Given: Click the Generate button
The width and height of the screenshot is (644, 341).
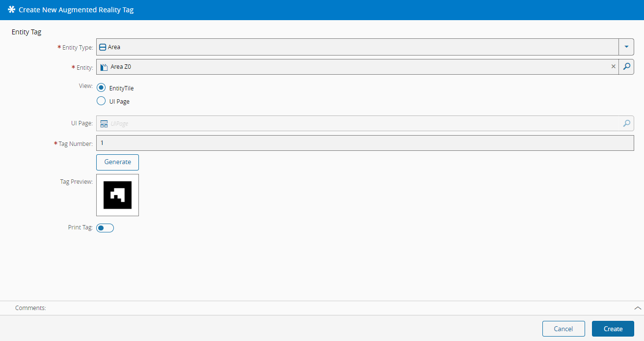Looking at the screenshot, I should 117,162.
